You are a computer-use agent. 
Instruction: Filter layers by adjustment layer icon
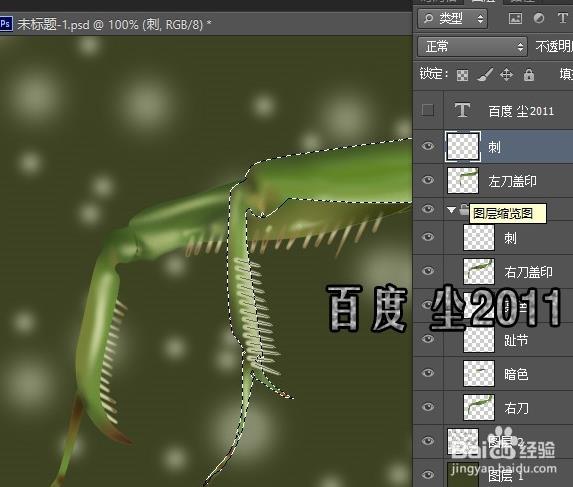click(x=539, y=18)
